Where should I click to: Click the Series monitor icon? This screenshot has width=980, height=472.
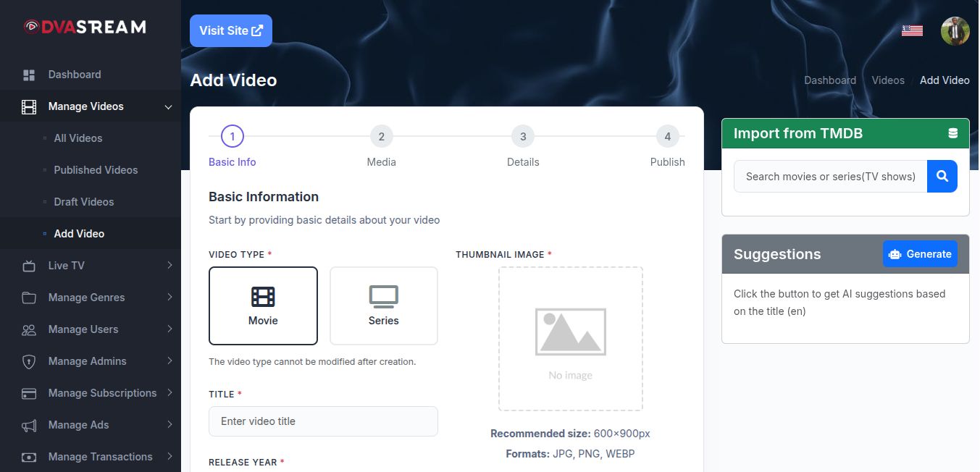[x=384, y=296]
